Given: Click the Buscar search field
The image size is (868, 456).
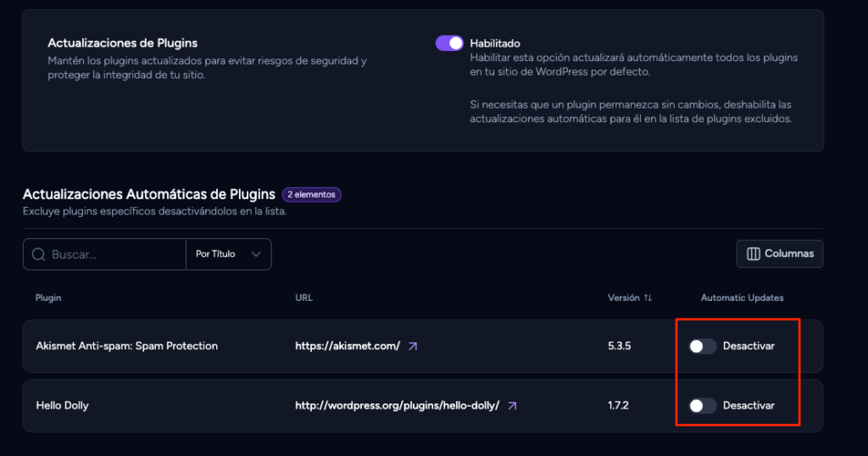Looking at the screenshot, I should click(104, 254).
